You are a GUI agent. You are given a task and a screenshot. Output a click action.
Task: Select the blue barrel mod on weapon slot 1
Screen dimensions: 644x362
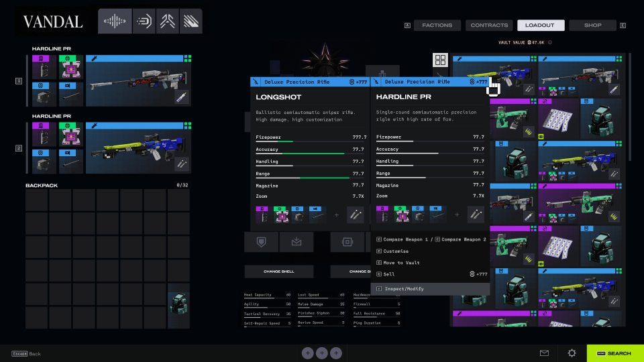(70, 94)
